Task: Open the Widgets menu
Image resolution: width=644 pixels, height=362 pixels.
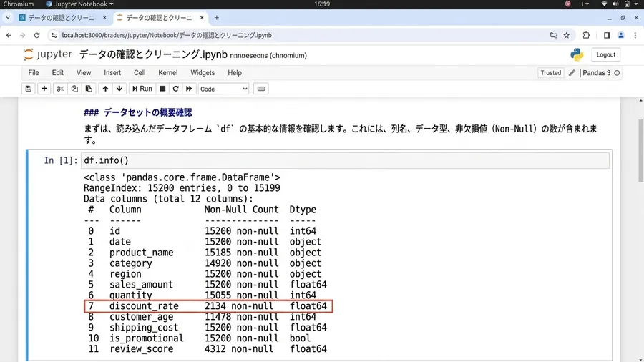Action: [x=203, y=73]
